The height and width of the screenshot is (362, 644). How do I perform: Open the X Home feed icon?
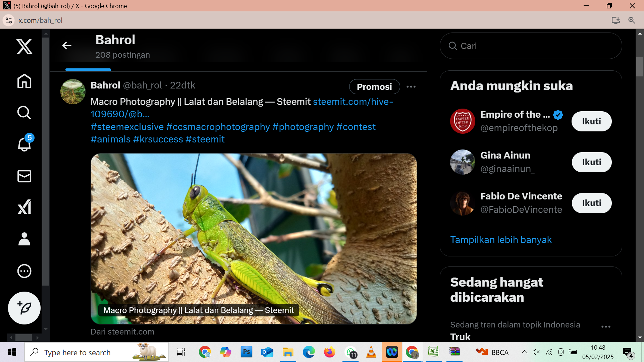24,81
